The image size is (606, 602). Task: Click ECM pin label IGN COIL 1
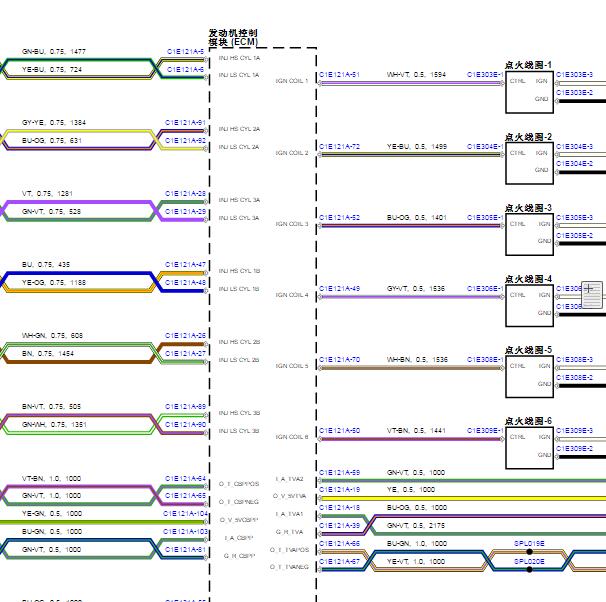pyautogui.click(x=292, y=81)
